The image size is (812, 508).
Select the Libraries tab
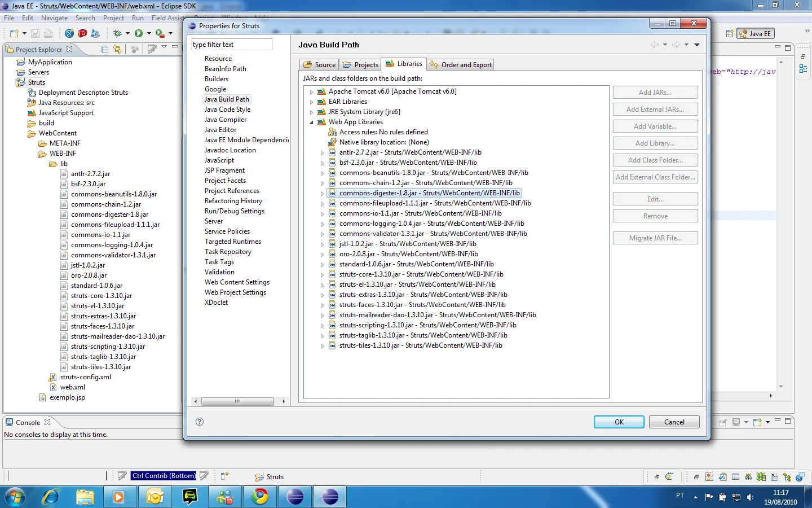(404, 64)
